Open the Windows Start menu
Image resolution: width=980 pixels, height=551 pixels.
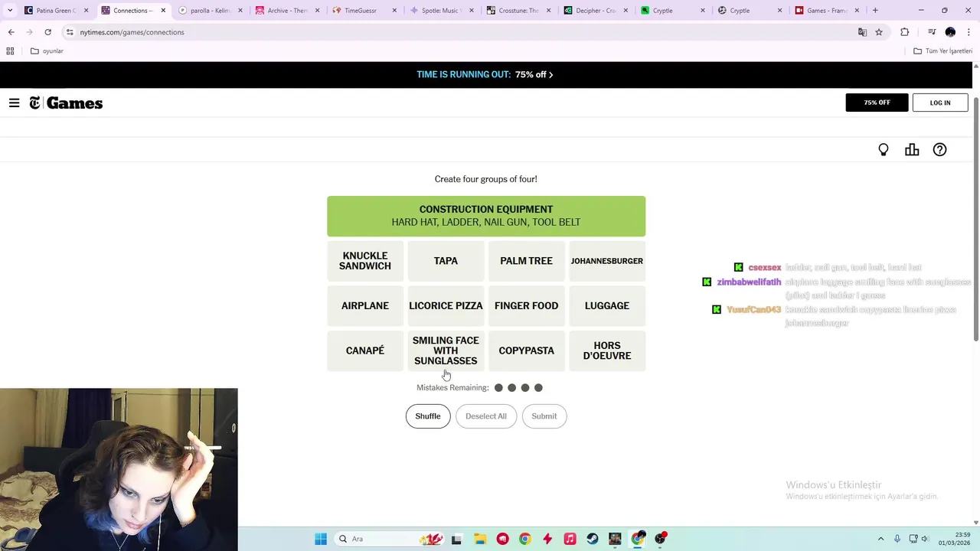click(x=321, y=539)
